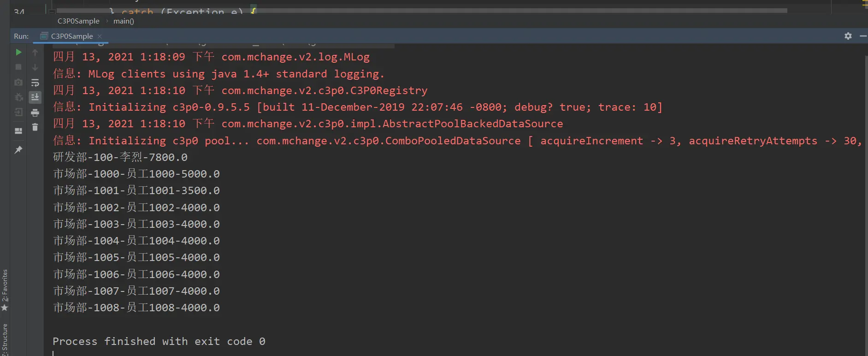Image resolution: width=868 pixels, height=356 pixels.
Task: Close the C3P0Sample run tab
Action: 100,36
